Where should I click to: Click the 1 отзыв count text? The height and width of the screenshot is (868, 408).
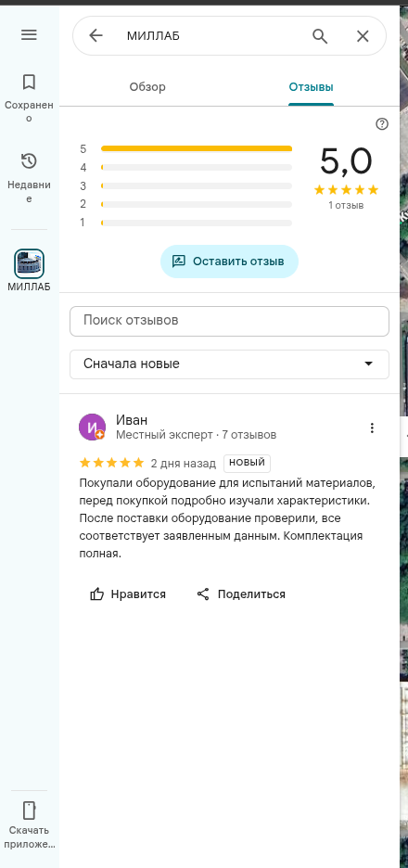tap(346, 205)
